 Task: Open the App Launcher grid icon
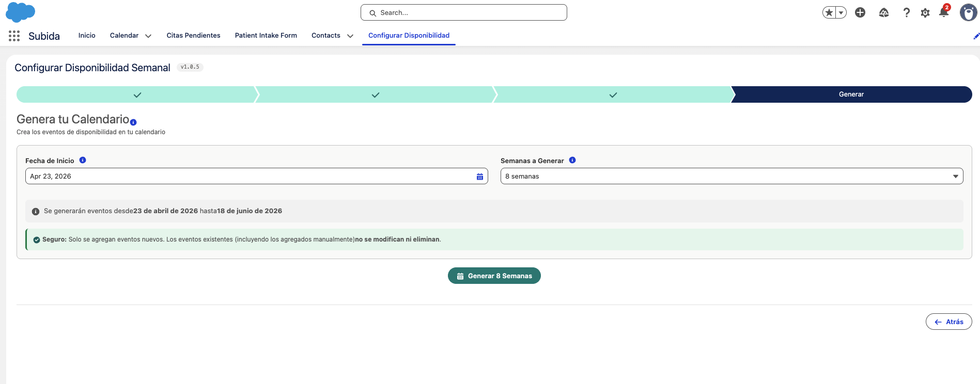click(x=14, y=36)
